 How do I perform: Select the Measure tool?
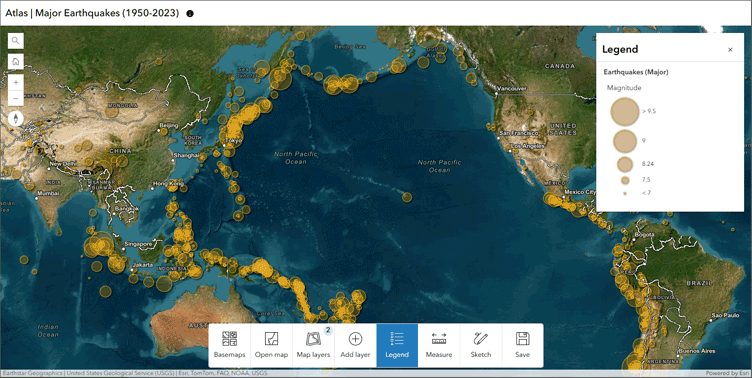pyautogui.click(x=439, y=345)
